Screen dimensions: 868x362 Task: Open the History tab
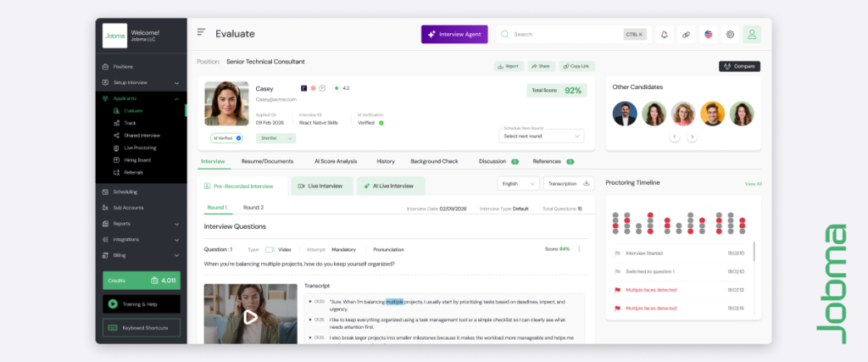[x=386, y=162]
